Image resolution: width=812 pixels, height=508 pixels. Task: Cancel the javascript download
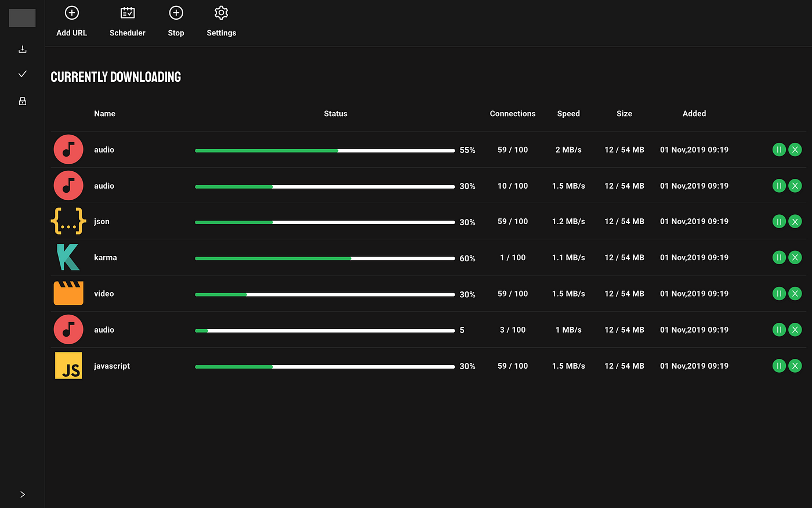coord(795,366)
